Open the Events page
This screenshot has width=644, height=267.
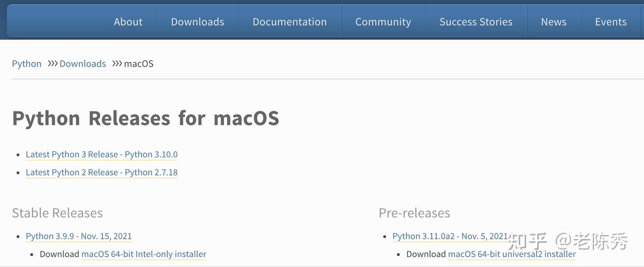pos(611,21)
